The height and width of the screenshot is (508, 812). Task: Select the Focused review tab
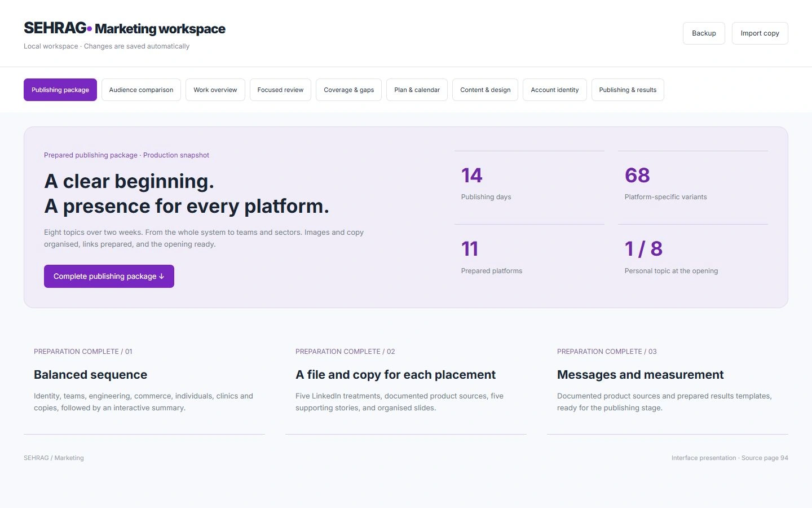(280, 90)
